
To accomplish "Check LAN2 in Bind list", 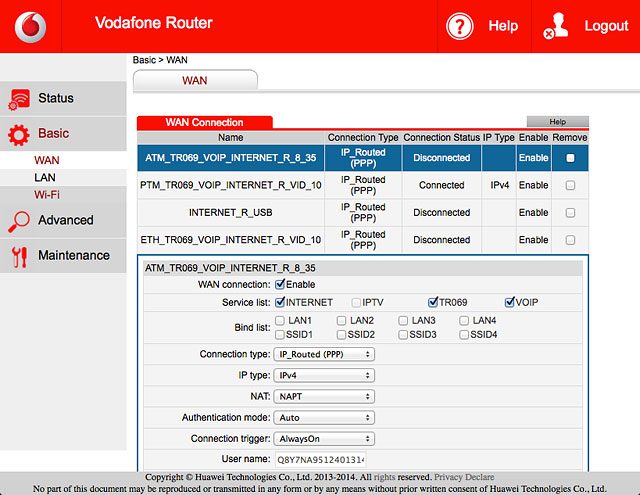I will point(342,320).
